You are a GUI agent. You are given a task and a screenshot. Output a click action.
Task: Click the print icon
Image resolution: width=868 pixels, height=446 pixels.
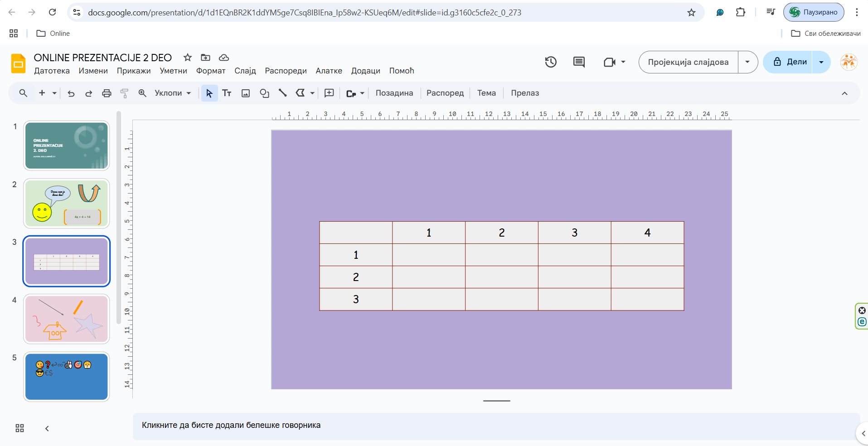107,93
